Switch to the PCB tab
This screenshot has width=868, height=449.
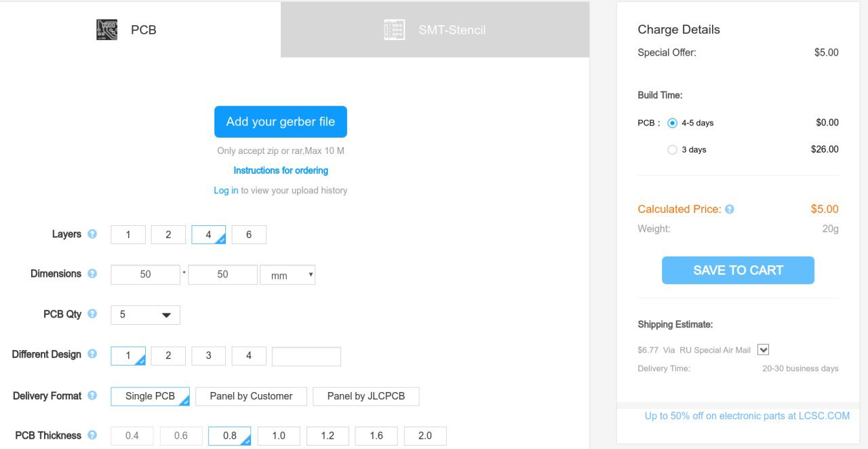click(x=140, y=30)
